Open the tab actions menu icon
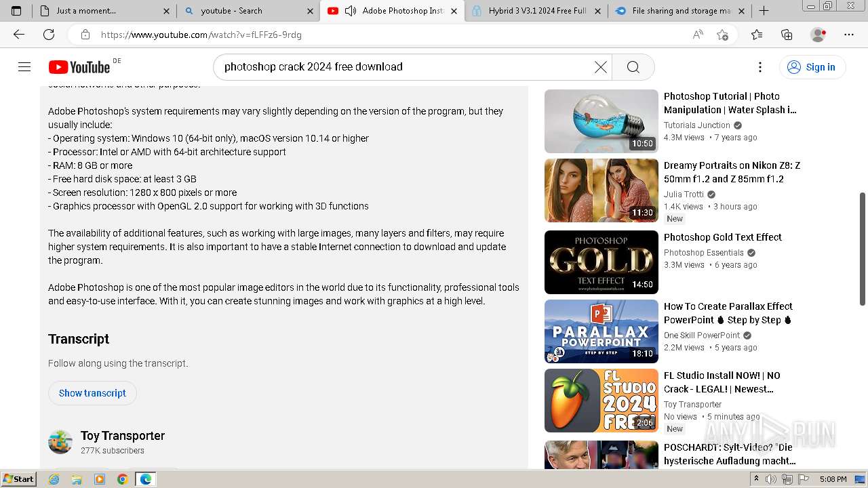This screenshot has width=868, height=488. point(16,11)
